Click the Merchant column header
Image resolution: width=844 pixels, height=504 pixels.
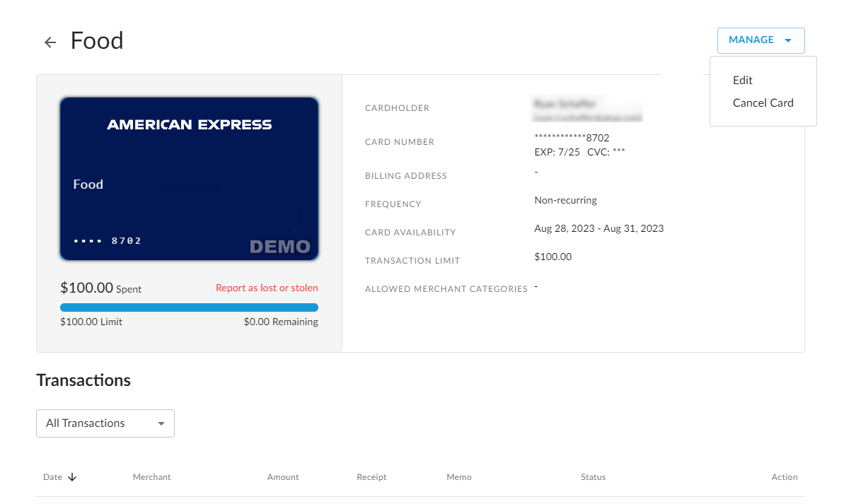coord(152,477)
